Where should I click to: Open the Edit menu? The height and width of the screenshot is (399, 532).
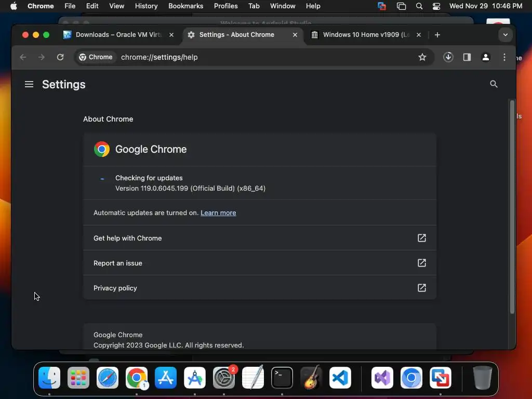(x=92, y=6)
